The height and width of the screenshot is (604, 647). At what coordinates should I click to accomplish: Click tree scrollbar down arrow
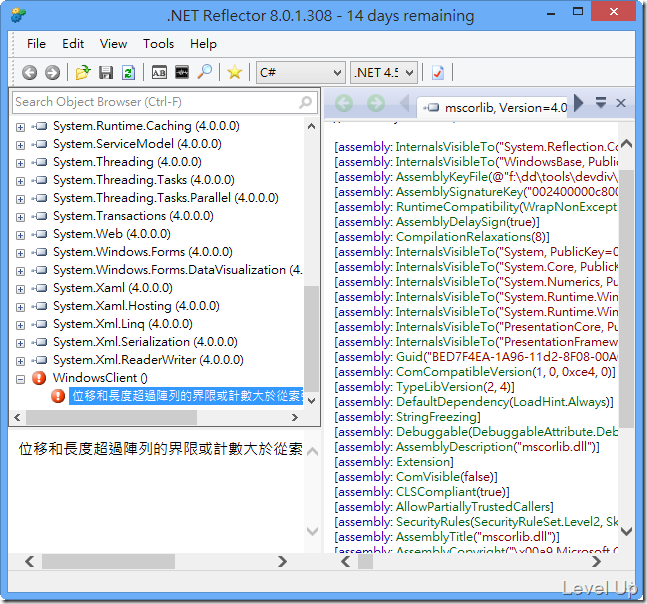coord(312,401)
